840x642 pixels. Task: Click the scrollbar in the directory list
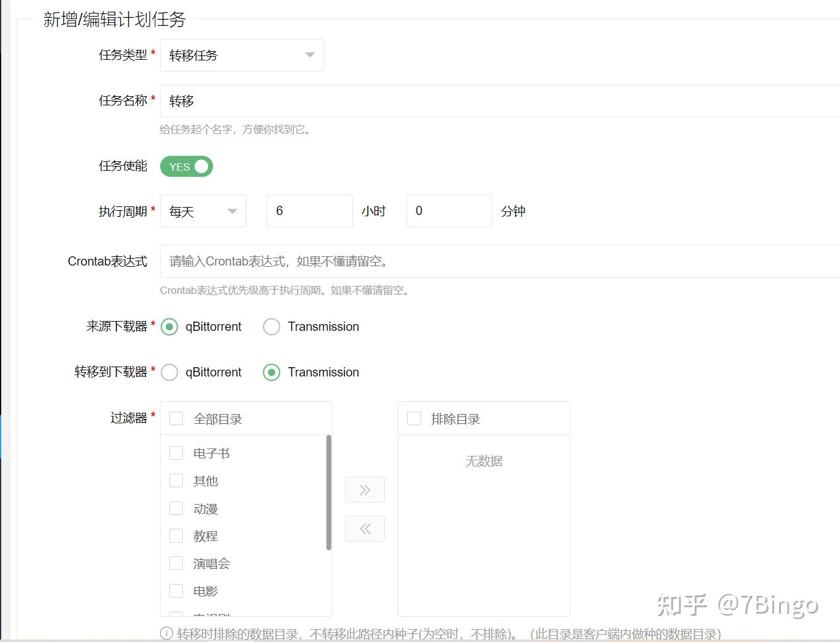(328, 493)
